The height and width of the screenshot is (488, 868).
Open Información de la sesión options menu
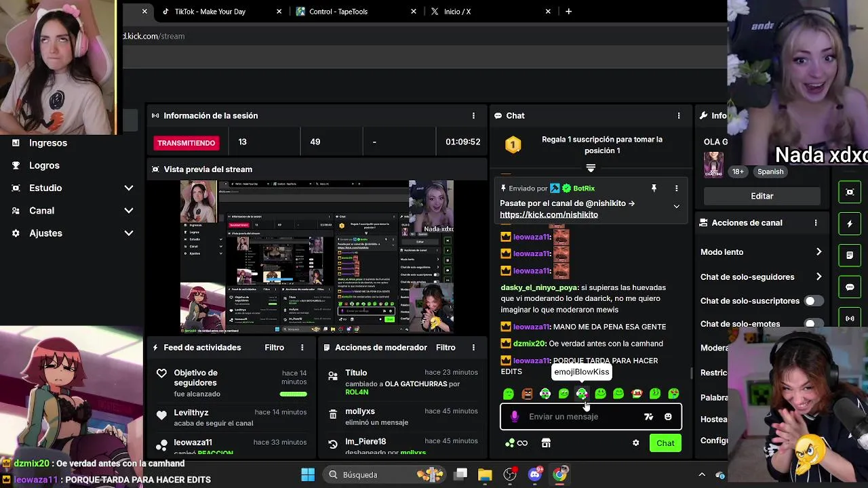pyautogui.click(x=473, y=116)
